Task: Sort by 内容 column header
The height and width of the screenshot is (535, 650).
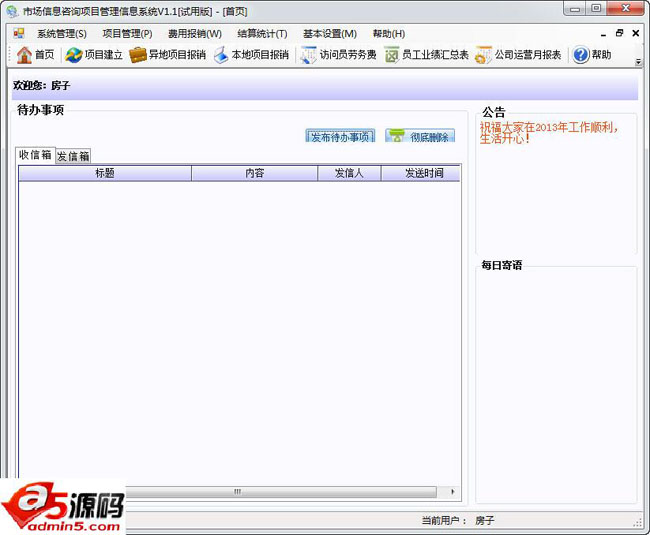Action: (x=255, y=173)
